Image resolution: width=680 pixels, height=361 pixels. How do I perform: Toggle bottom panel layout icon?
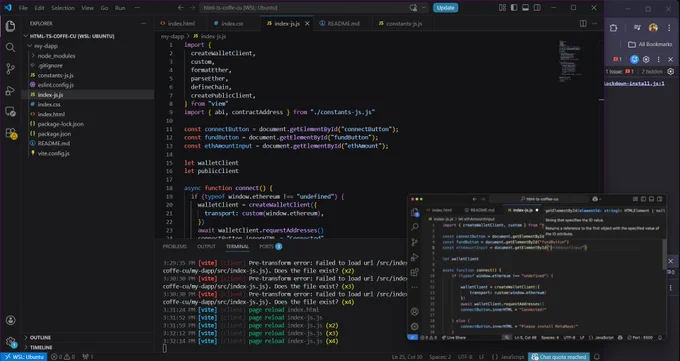click(x=525, y=8)
